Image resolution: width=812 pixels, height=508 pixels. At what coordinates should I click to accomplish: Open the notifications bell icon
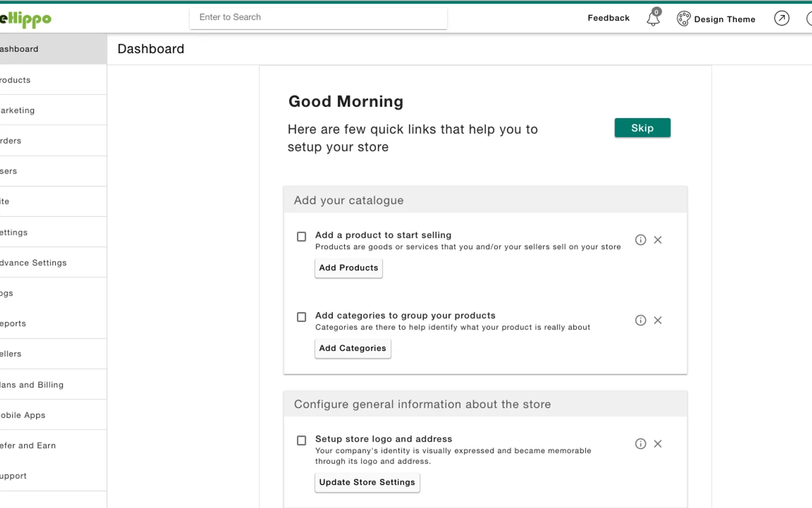click(653, 18)
